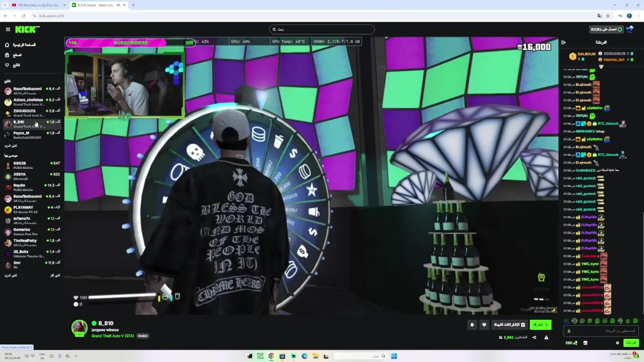This screenshot has width=644, height=362.
Task: Click the B_B10 streamer avatar below video
Action: click(79, 328)
